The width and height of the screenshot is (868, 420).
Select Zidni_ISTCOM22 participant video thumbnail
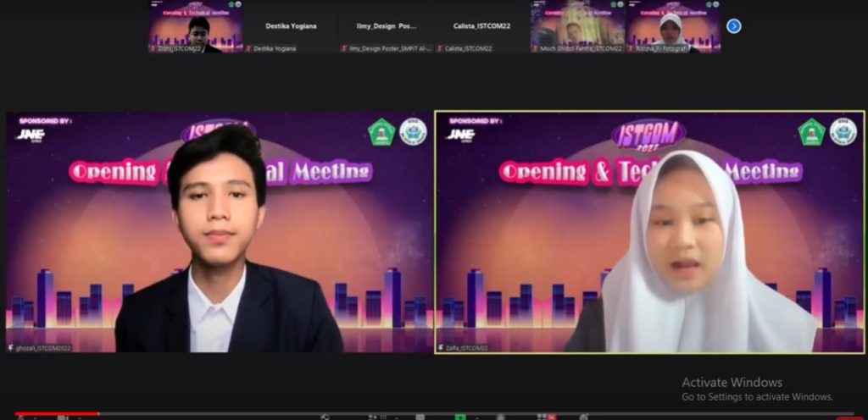pos(196,26)
